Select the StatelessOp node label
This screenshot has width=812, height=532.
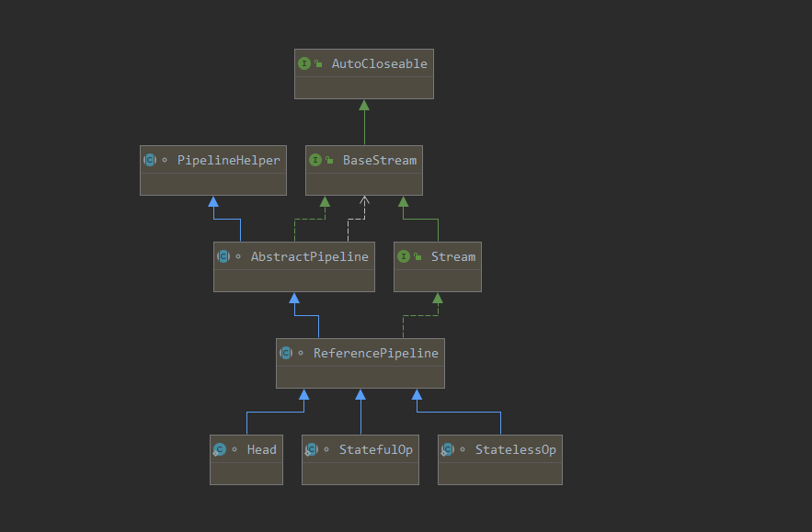coord(516,449)
